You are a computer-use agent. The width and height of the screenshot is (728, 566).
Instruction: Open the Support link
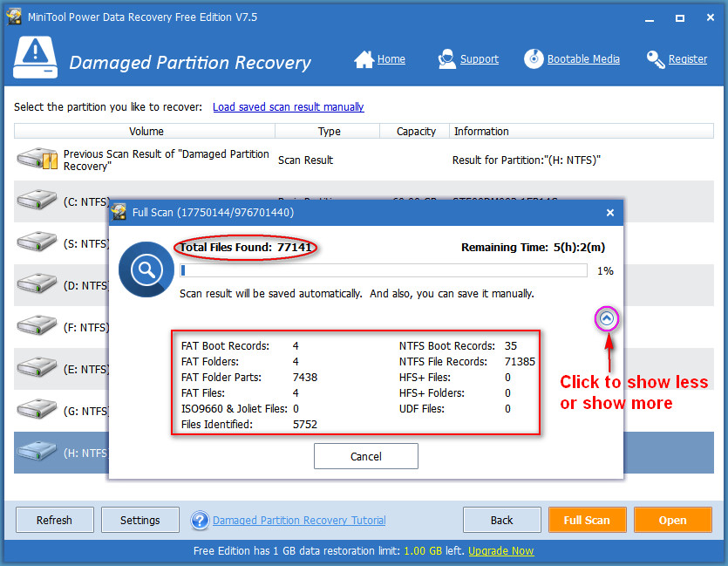click(x=480, y=59)
